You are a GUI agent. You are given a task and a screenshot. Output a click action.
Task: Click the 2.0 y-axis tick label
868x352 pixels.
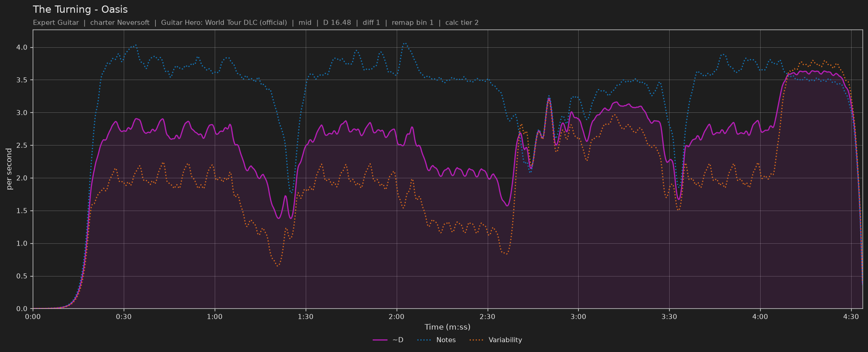click(x=22, y=178)
